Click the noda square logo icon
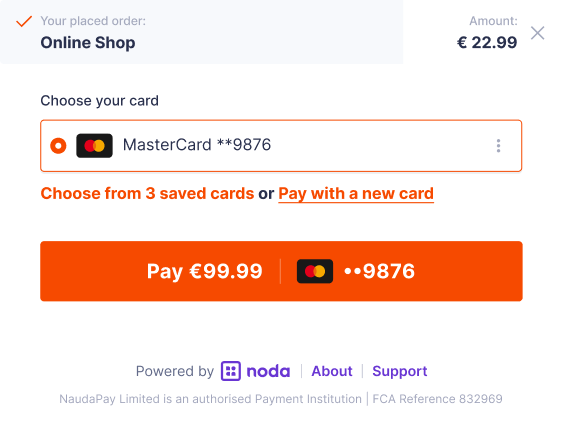Screen dimensions: 563x434 pos(231,371)
